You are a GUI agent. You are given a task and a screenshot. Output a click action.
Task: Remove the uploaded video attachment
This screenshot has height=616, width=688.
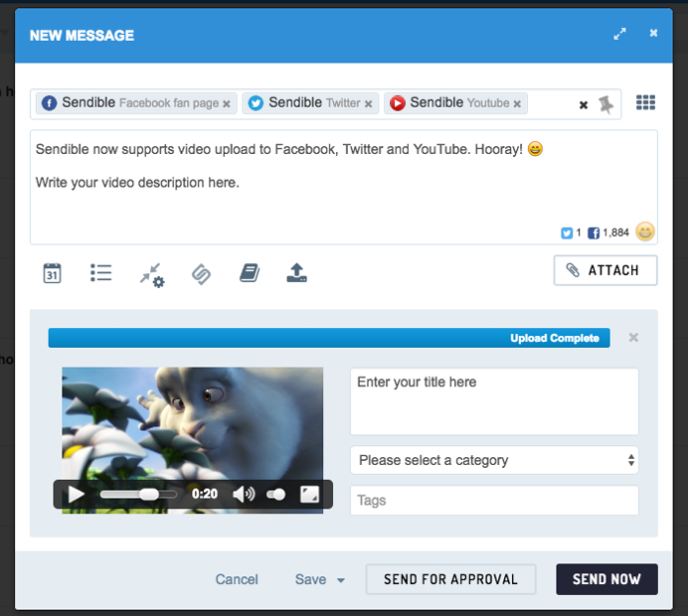pos(633,337)
